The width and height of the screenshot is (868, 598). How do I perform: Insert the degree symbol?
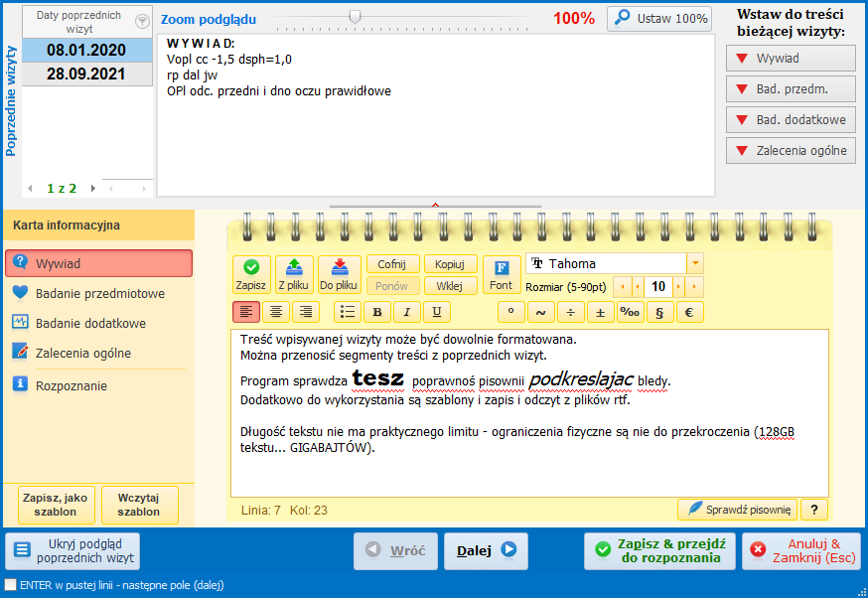(511, 312)
